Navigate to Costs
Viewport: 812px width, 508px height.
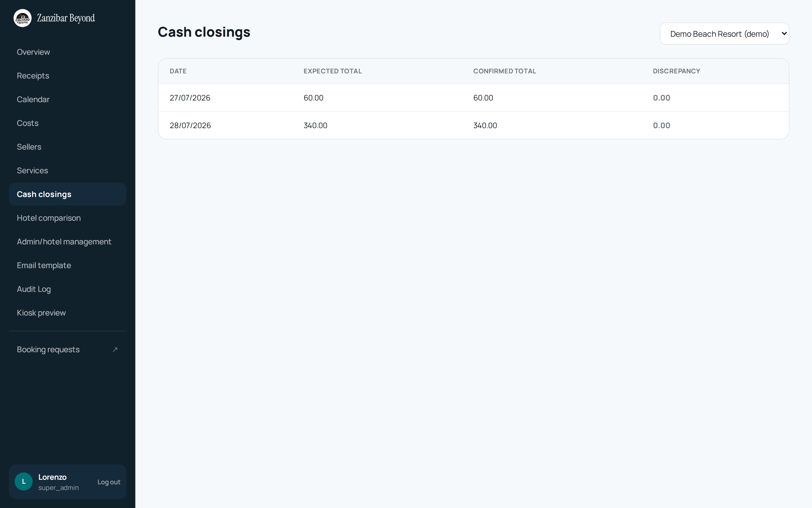click(x=67, y=123)
